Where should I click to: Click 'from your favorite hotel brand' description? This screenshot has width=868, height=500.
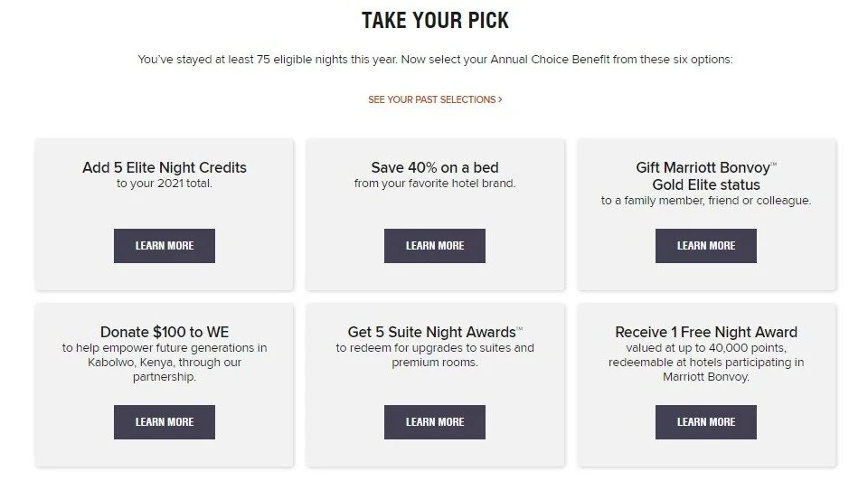pos(434,184)
